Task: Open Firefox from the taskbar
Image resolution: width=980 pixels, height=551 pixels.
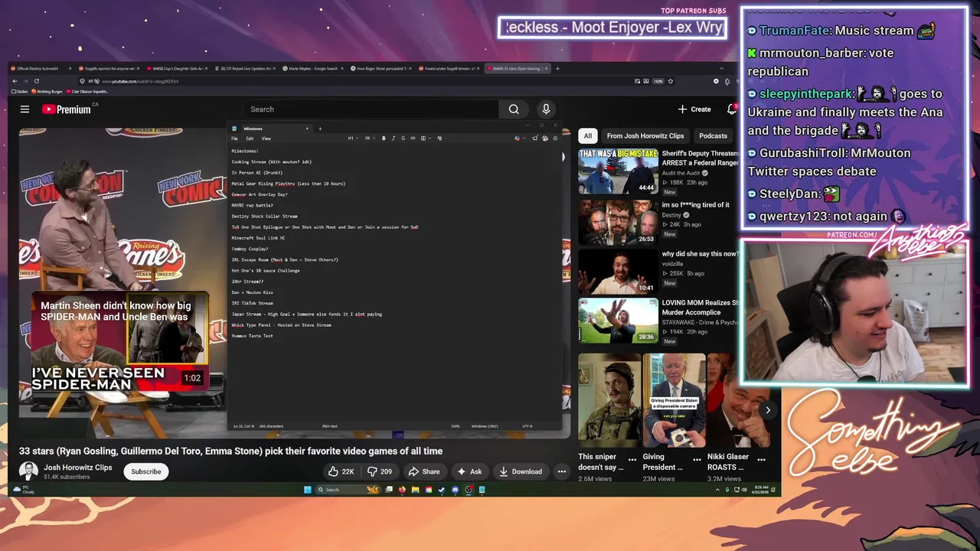Action: 402,490
